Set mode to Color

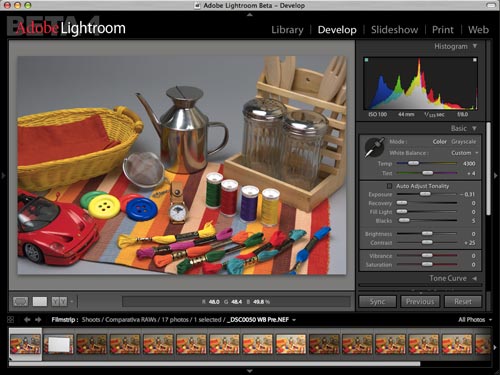(x=439, y=142)
